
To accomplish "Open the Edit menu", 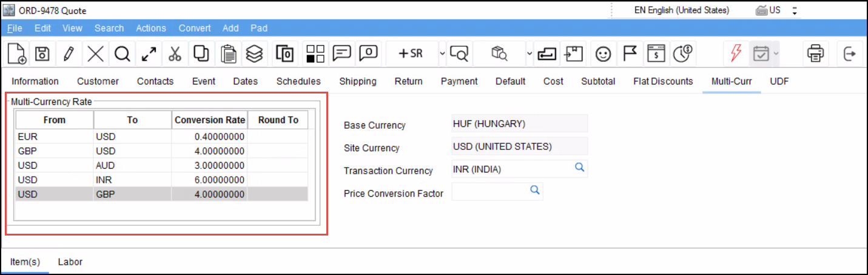I will (x=42, y=28).
